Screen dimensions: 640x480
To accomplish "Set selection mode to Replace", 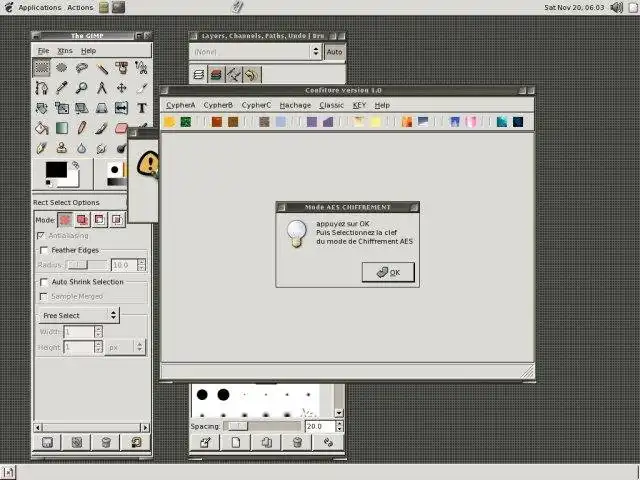I will (65, 220).
